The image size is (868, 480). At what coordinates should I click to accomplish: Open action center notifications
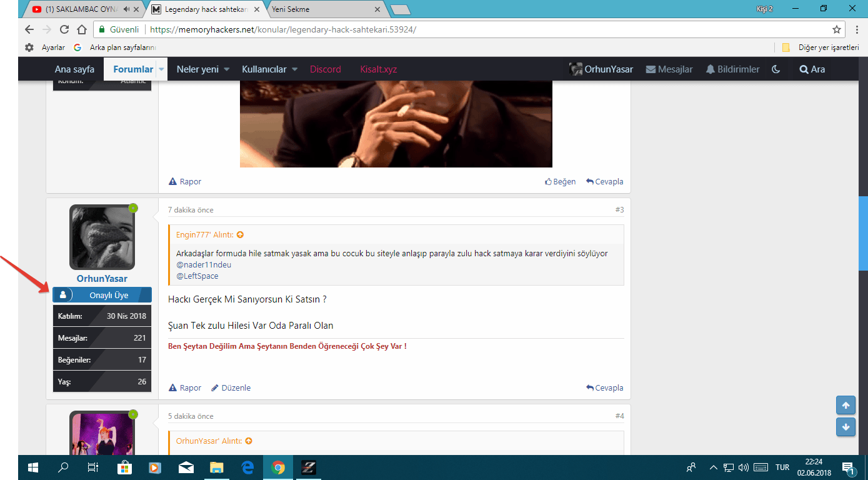click(x=849, y=467)
